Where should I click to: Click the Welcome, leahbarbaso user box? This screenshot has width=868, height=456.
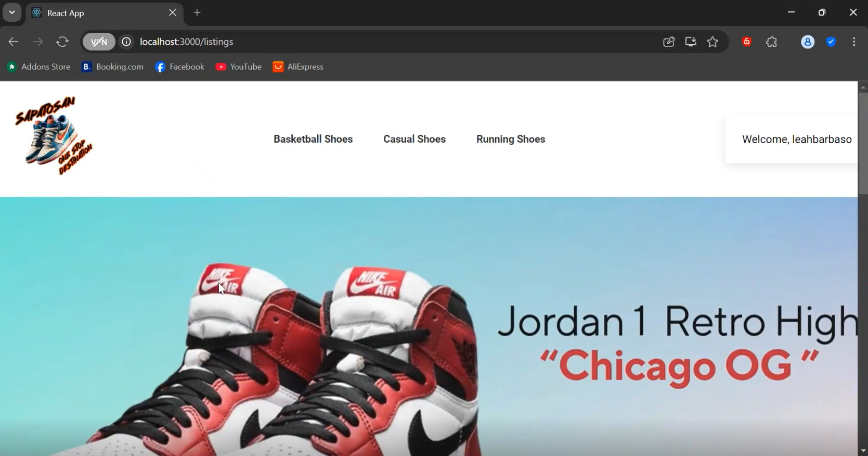coord(792,140)
